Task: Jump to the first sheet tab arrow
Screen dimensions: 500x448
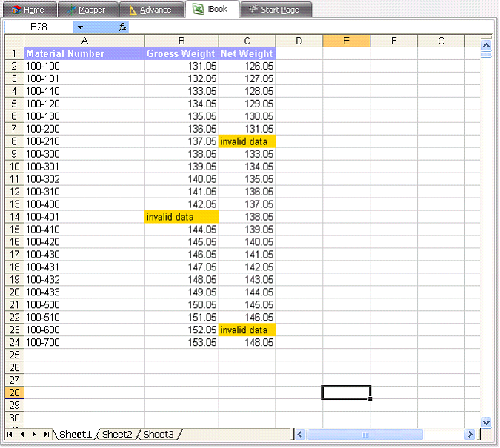Action: (10, 435)
